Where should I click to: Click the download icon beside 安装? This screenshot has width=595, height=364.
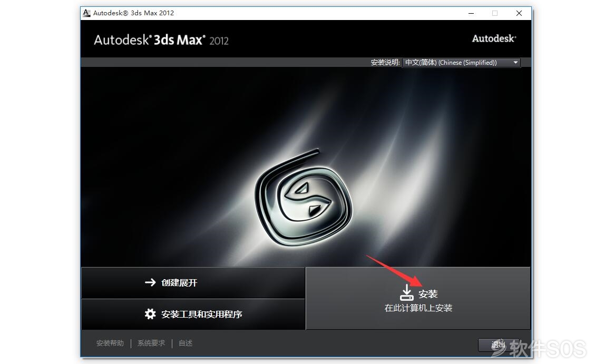coord(406,293)
